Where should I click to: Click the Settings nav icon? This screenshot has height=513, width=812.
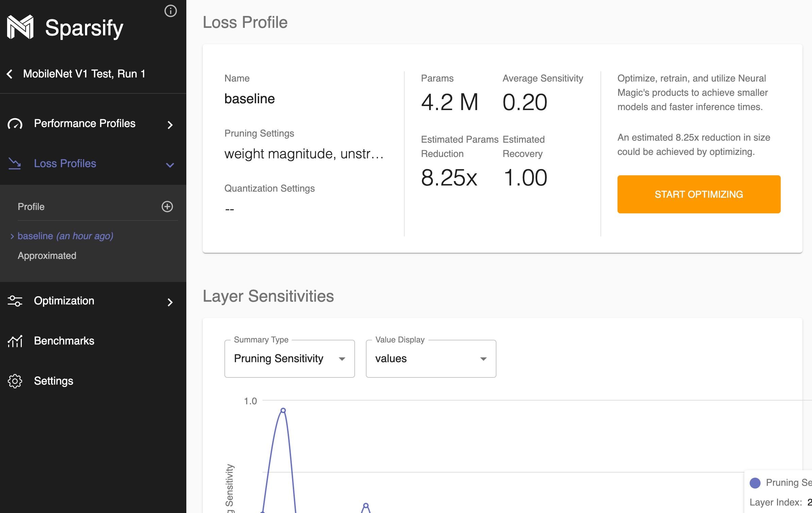(14, 381)
